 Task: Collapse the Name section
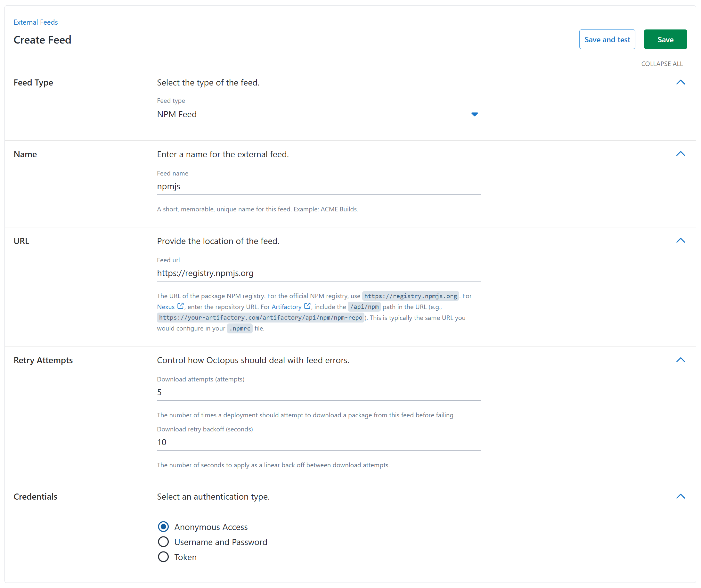681,154
